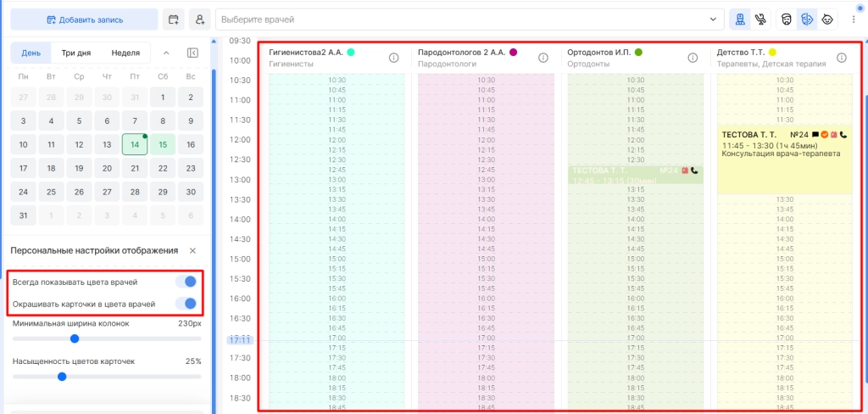Select day 28 in mini calendar fifth row
This screenshot has width=868, height=414.
point(135,192)
